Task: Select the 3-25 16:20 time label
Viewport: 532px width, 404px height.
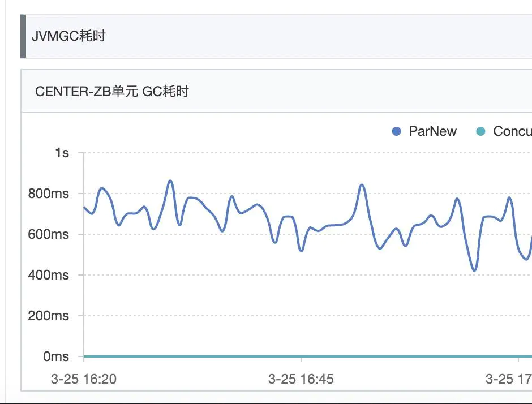Action: click(84, 379)
